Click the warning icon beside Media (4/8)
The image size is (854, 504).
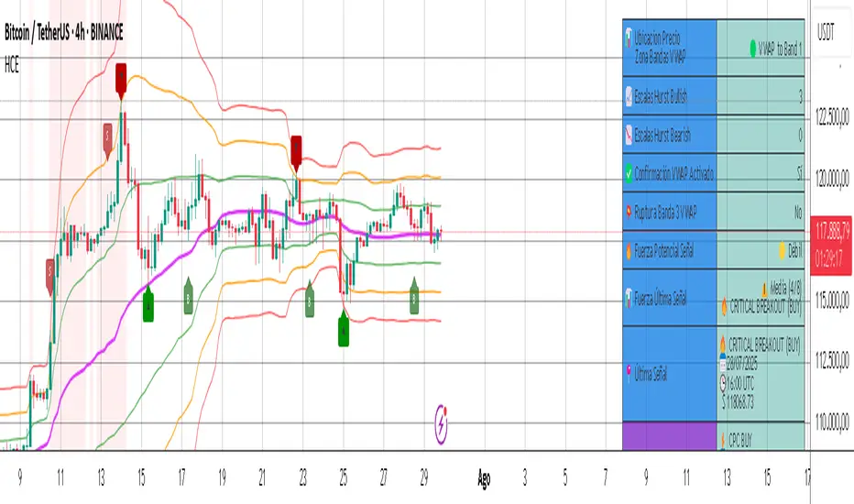click(765, 289)
